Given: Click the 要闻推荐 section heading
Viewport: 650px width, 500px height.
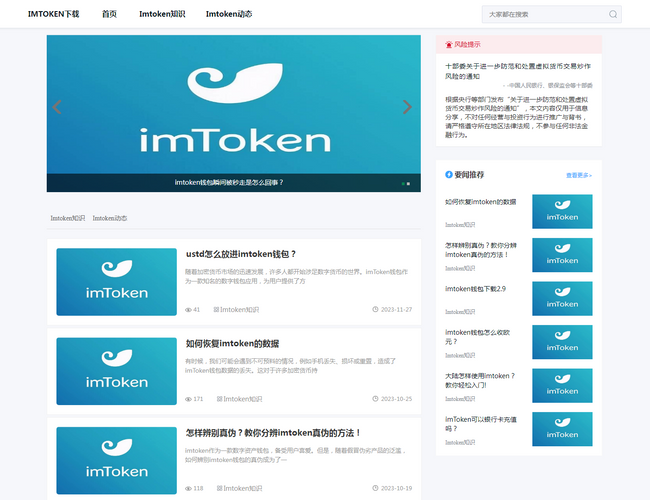Looking at the screenshot, I should (469, 175).
